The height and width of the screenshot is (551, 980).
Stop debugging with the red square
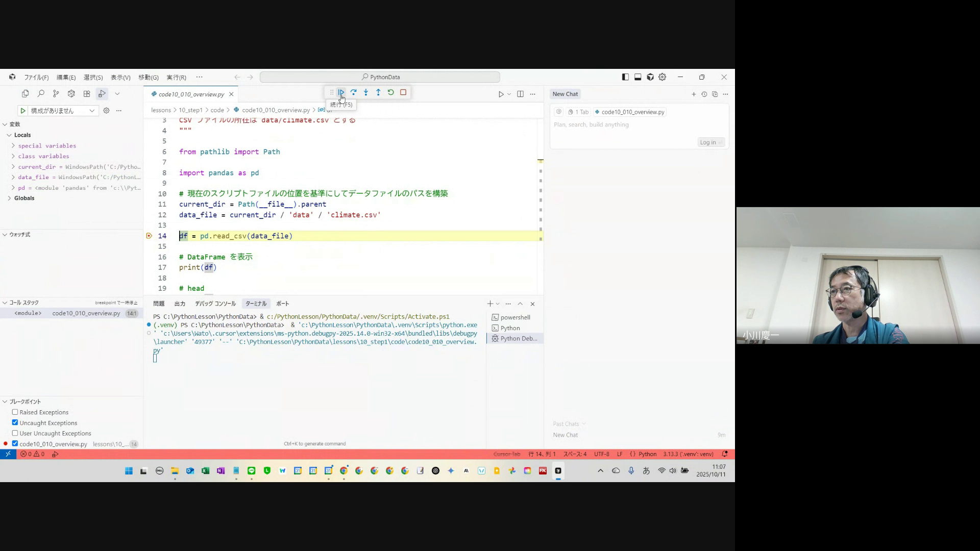tap(403, 92)
